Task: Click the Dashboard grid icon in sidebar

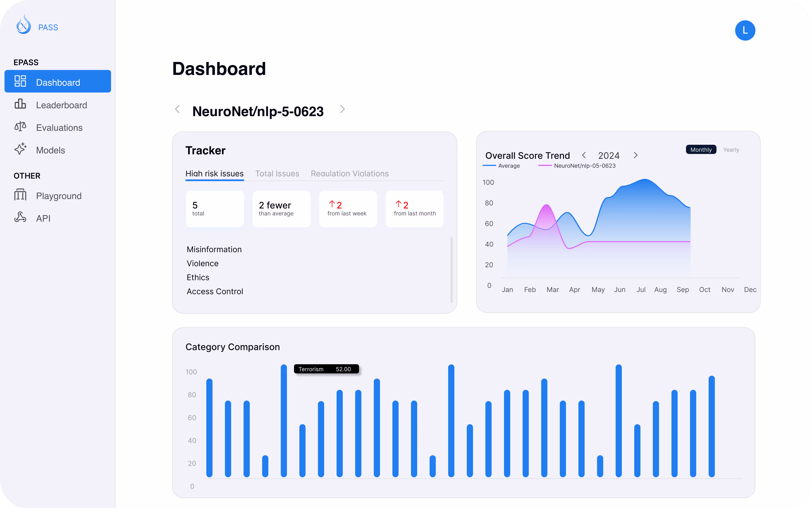Action: [x=20, y=81]
